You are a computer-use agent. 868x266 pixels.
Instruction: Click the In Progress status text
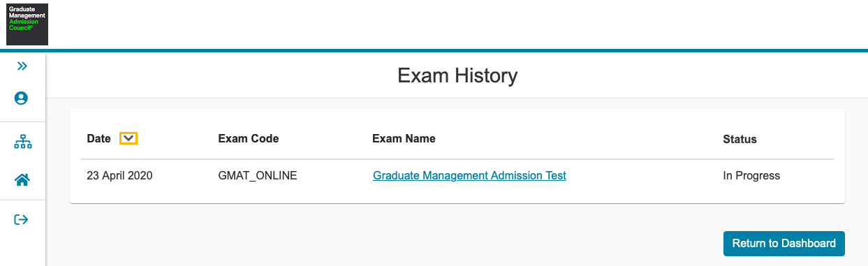click(751, 176)
